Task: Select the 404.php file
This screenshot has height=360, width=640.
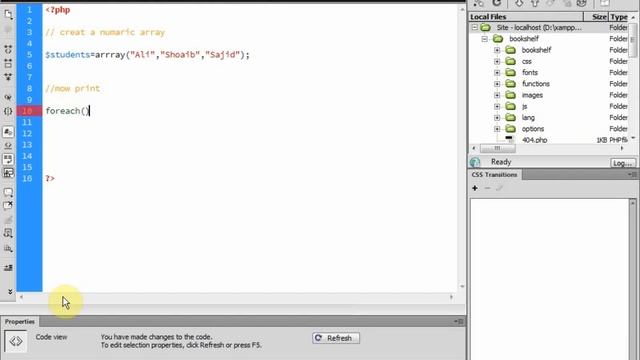Action: [534, 140]
